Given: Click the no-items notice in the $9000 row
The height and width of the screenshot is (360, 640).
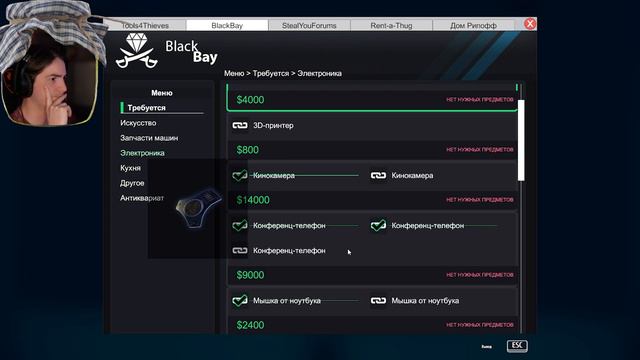Looking at the screenshot, I should tap(480, 275).
